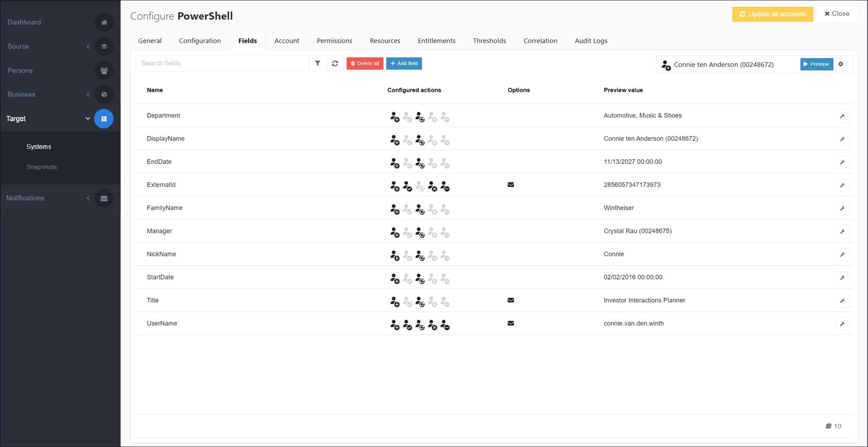
Task: Click the StartDate value '02/02/2016 00:00:00'
Action: pos(633,277)
